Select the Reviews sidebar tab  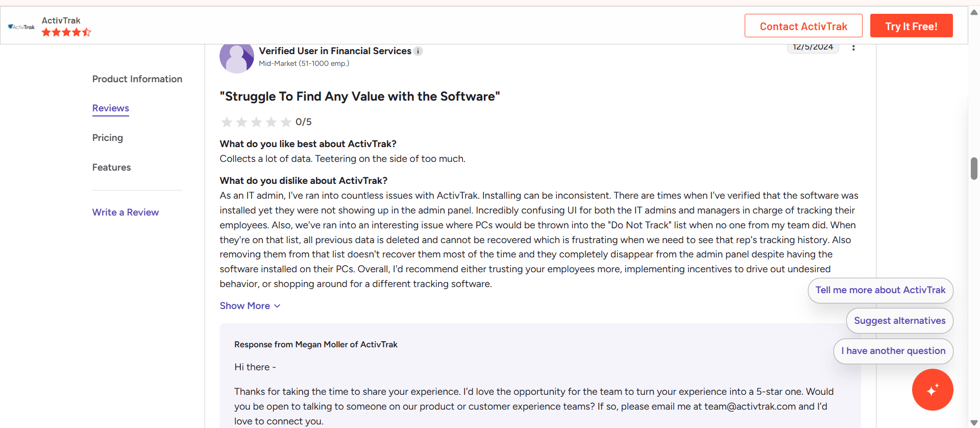(x=111, y=108)
